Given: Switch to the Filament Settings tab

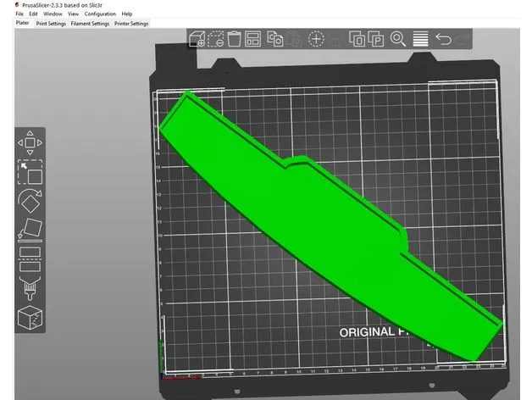Looking at the screenshot, I should (90, 24).
